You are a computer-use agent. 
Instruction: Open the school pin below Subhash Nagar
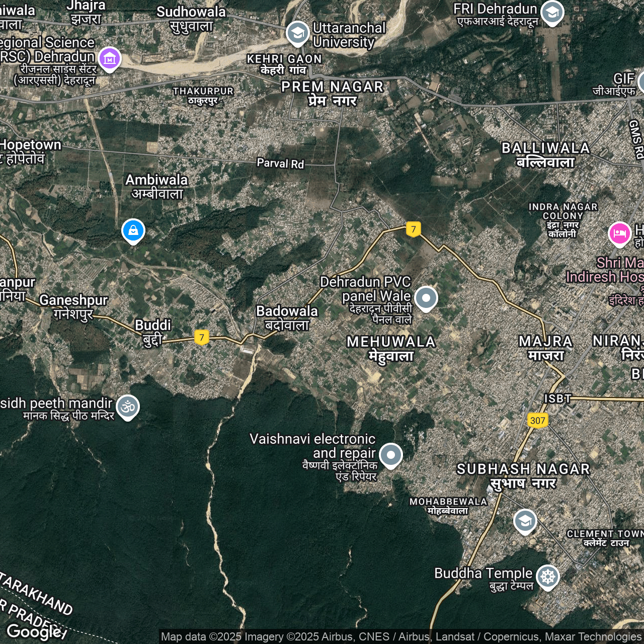coord(525,521)
